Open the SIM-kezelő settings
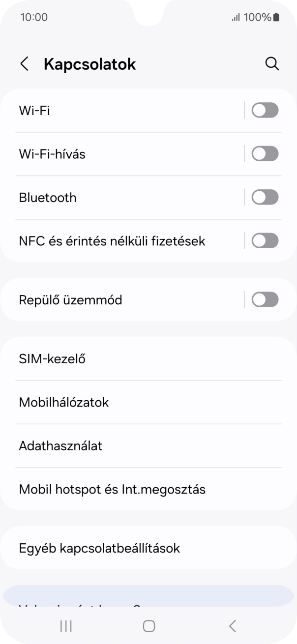The height and width of the screenshot is (644, 297). click(x=148, y=358)
